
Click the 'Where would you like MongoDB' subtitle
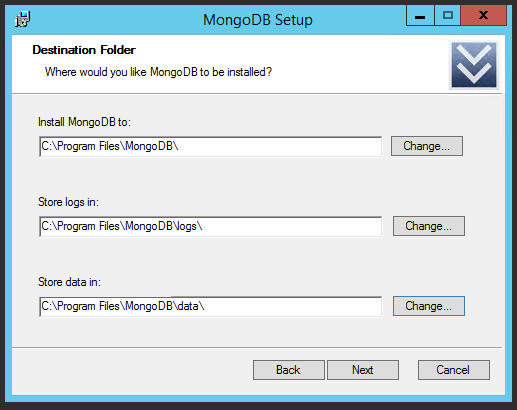[x=158, y=72]
